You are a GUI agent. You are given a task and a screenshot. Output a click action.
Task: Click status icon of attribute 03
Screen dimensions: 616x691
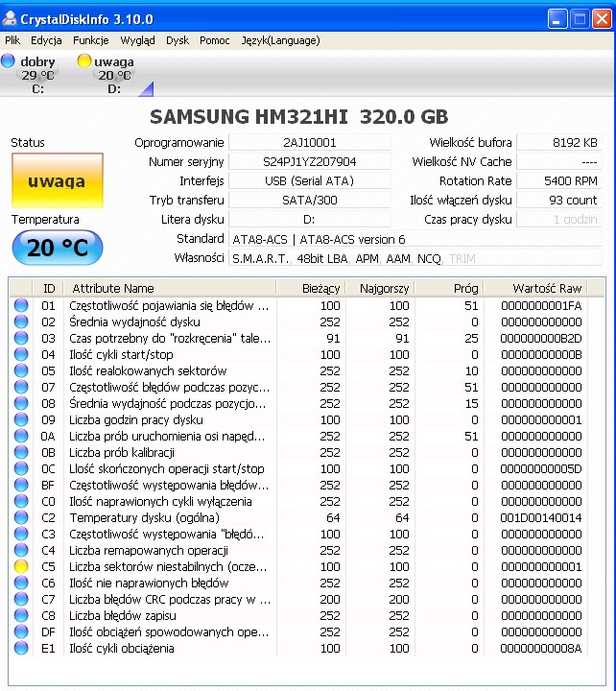pyautogui.click(x=21, y=338)
